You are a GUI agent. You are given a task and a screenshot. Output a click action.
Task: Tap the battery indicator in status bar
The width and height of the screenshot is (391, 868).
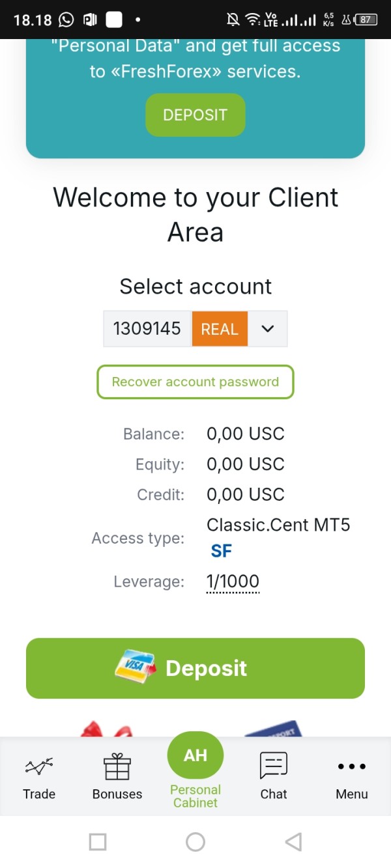(x=366, y=20)
